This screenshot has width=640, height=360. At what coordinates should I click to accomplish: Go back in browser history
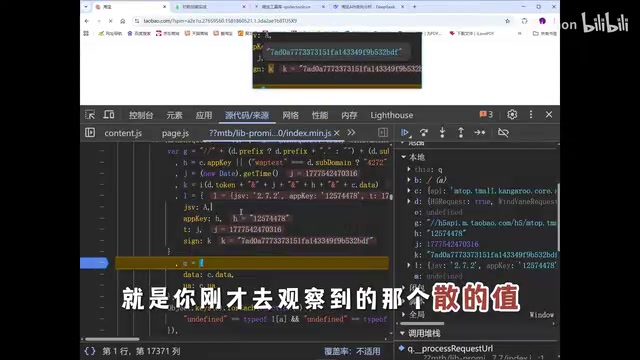point(87,21)
